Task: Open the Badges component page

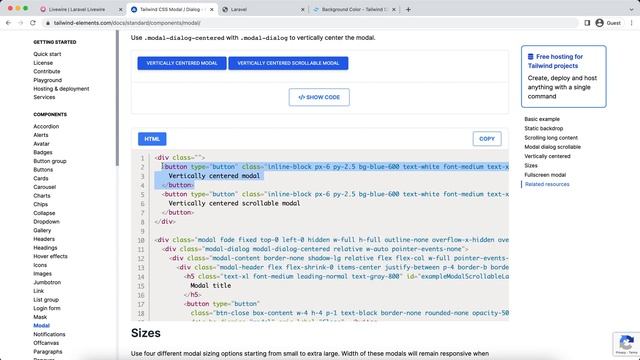Action: 43,152
